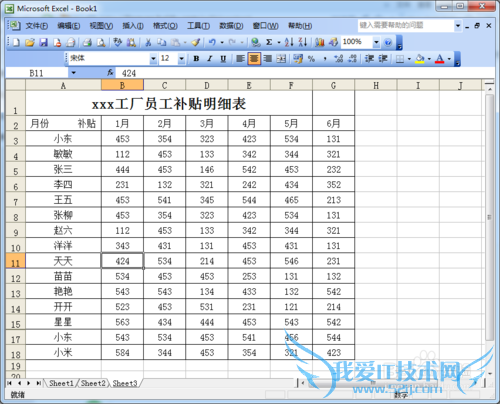Click the vertical scrollbar thumb
This screenshot has width=500, height=404.
[x=489, y=217]
